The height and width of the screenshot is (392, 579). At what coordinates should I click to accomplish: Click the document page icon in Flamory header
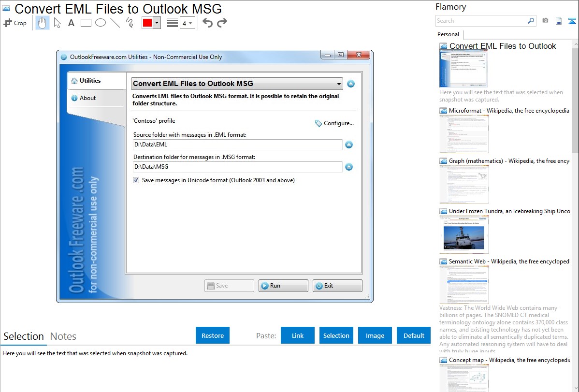pos(559,21)
